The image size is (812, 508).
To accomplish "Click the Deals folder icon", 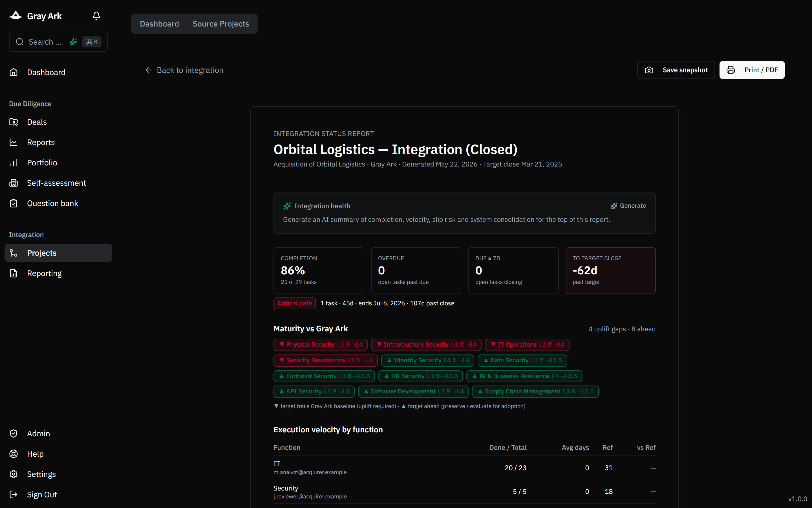I will (14, 122).
